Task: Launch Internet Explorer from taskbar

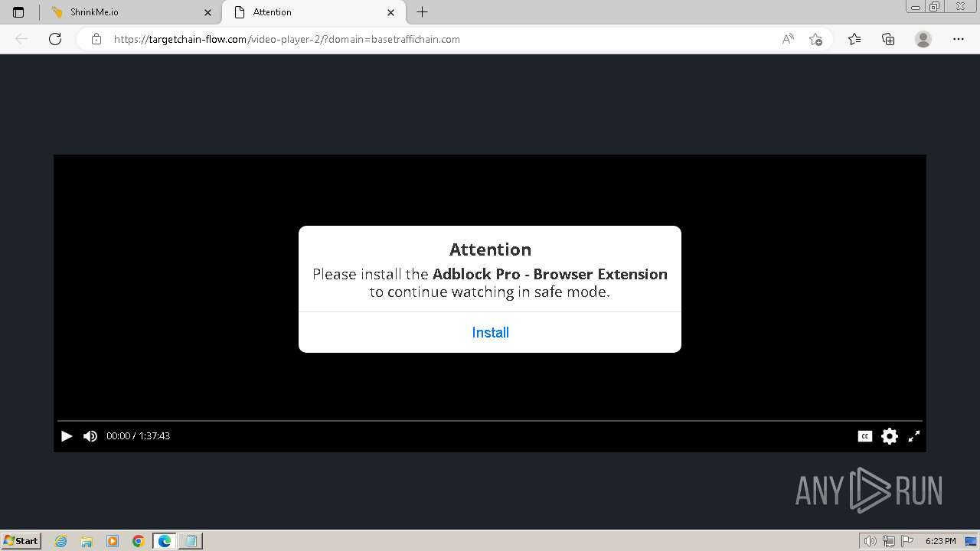Action: pyautogui.click(x=61, y=541)
